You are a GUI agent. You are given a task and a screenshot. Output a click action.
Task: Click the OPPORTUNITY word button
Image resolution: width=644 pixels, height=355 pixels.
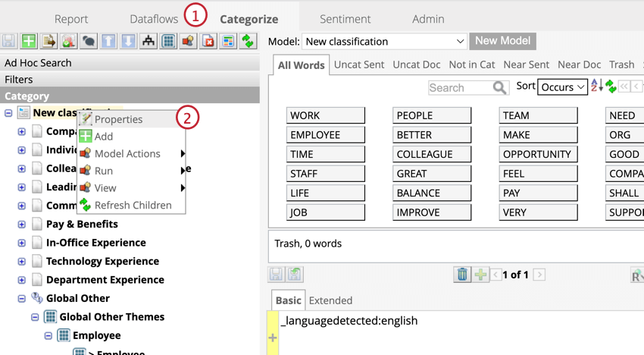click(x=539, y=154)
